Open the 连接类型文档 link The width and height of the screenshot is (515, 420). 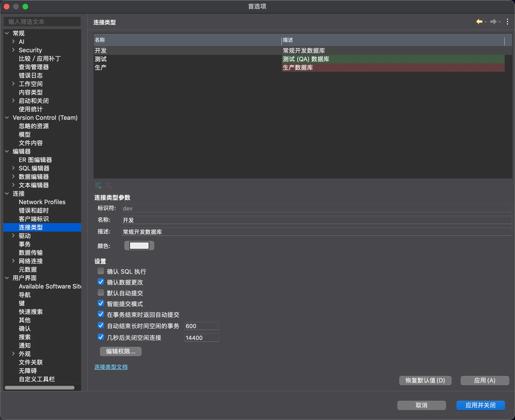pyautogui.click(x=111, y=367)
